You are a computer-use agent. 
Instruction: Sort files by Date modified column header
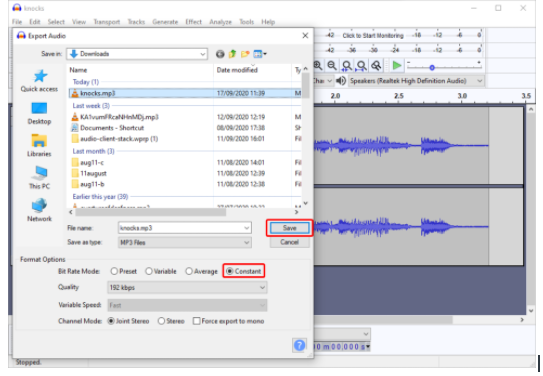coord(253,70)
